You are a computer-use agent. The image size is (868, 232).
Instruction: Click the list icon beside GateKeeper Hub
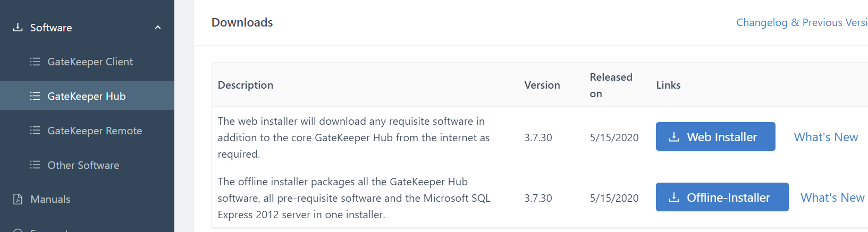point(35,96)
